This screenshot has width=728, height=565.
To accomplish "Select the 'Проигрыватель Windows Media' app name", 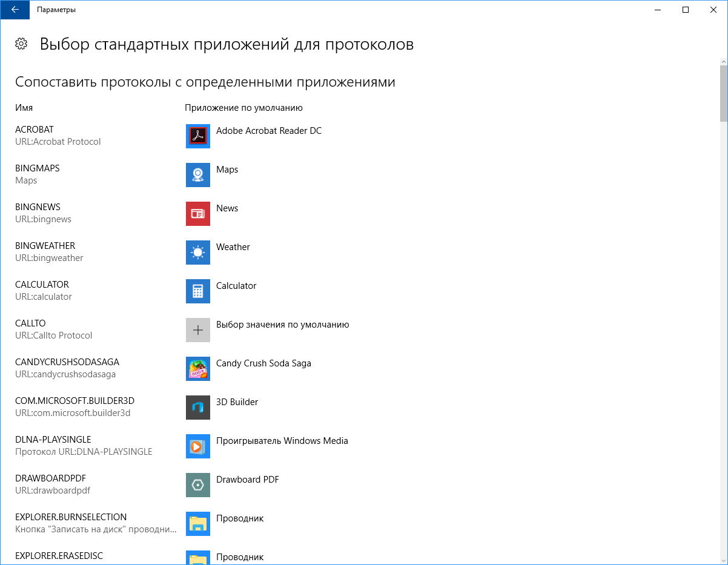I will pos(282,441).
